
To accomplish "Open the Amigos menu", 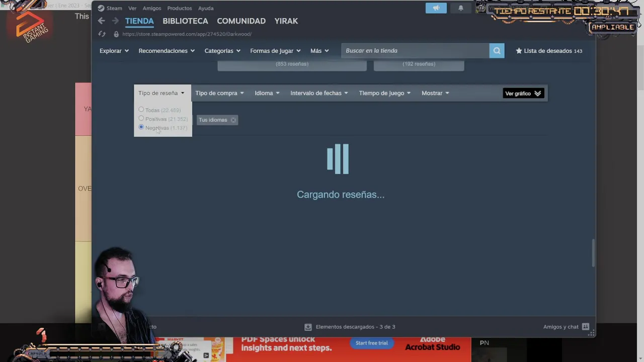I will point(152,8).
